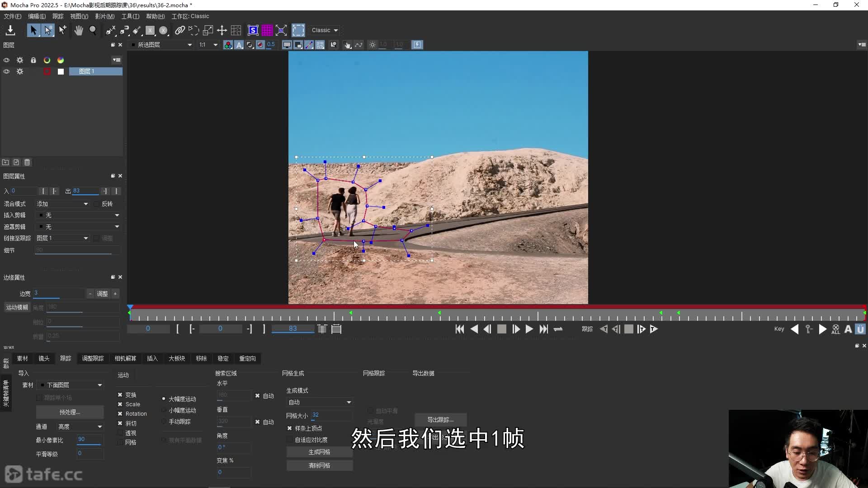868x488 pixels.
Task: Activate the Pan hand tool
Action: coord(79,30)
